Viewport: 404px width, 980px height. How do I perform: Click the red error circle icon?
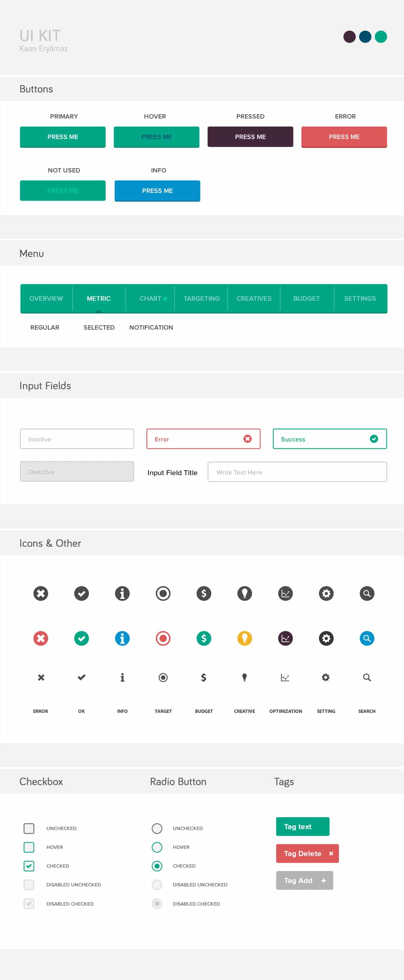click(x=41, y=638)
